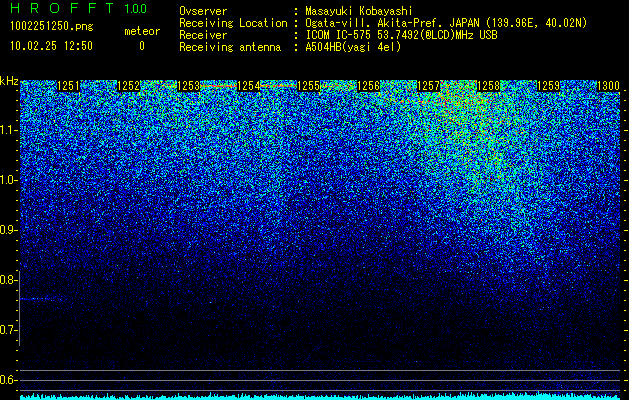Click the 1256 time marker
This screenshot has width=629, height=400.
[368, 86]
